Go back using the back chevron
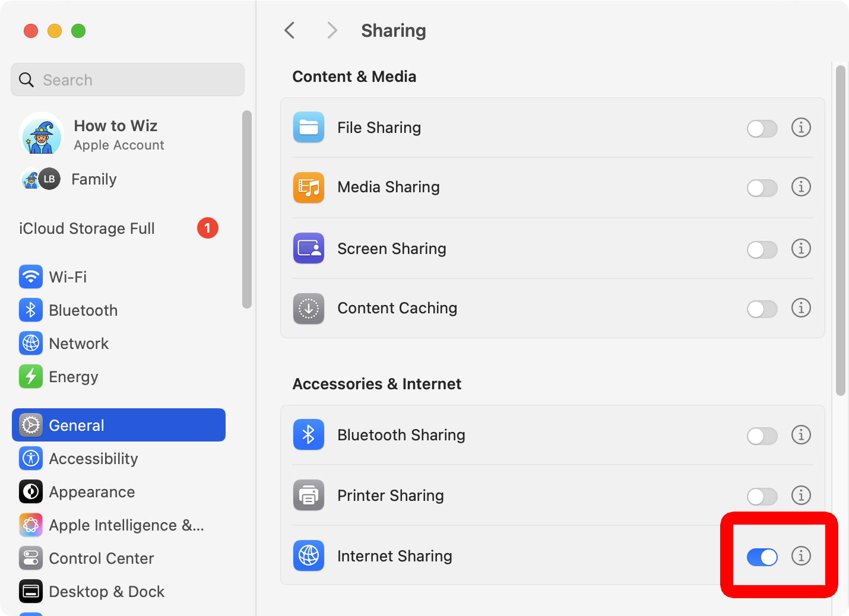849x616 pixels. (290, 30)
